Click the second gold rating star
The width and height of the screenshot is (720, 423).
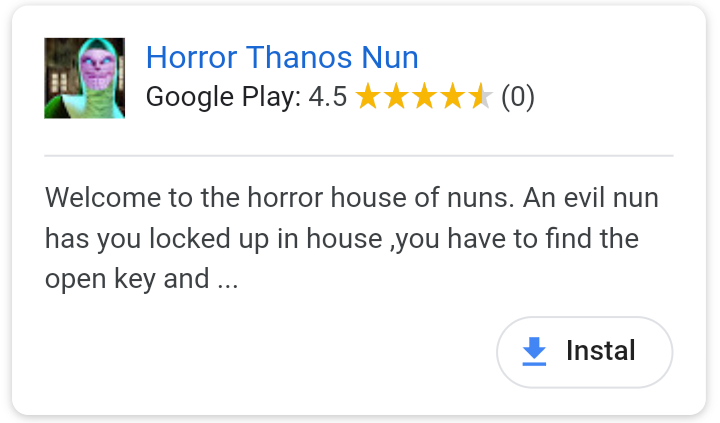pos(396,96)
